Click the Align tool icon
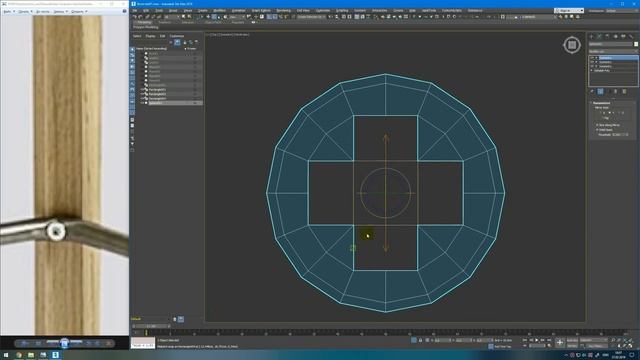The height and width of the screenshot is (360, 640). [x=337, y=17]
